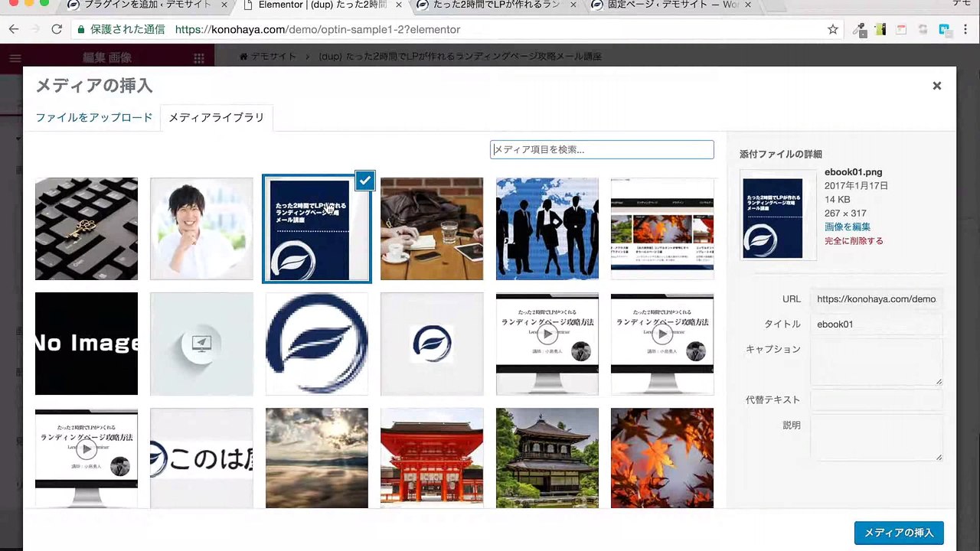The height and width of the screenshot is (551, 980).
Task: Click the 説明 text area
Action: 877,438
